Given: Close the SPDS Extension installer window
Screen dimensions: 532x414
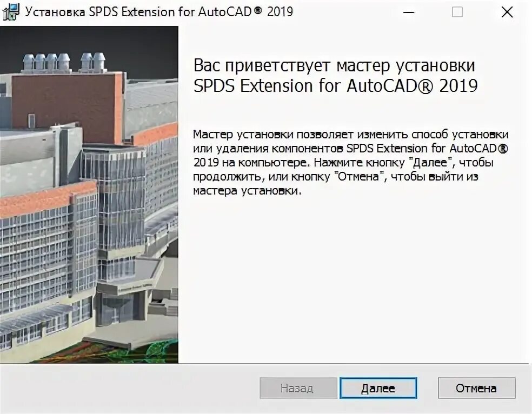Looking at the screenshot, I should (x=507, y=12).
